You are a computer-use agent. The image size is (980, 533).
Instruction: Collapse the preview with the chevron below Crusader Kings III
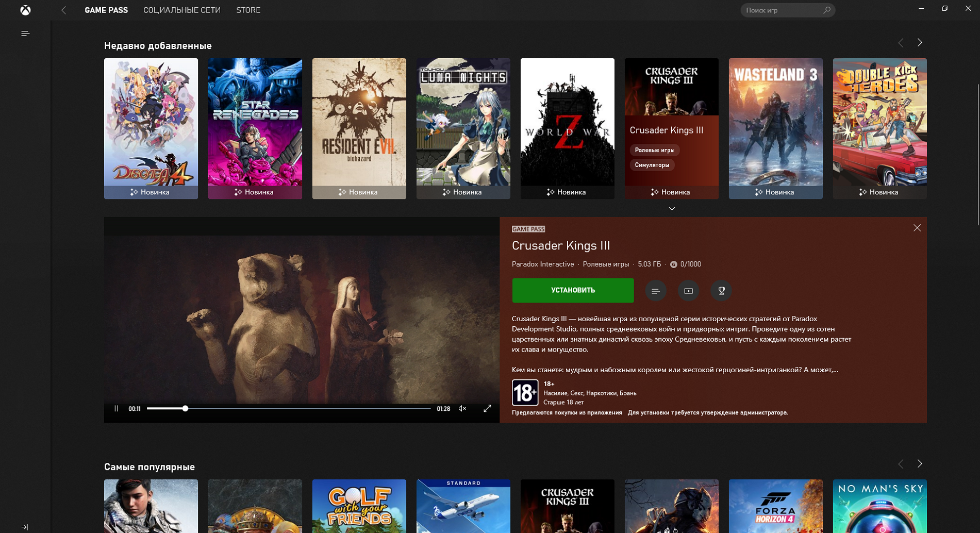(672, 209)
